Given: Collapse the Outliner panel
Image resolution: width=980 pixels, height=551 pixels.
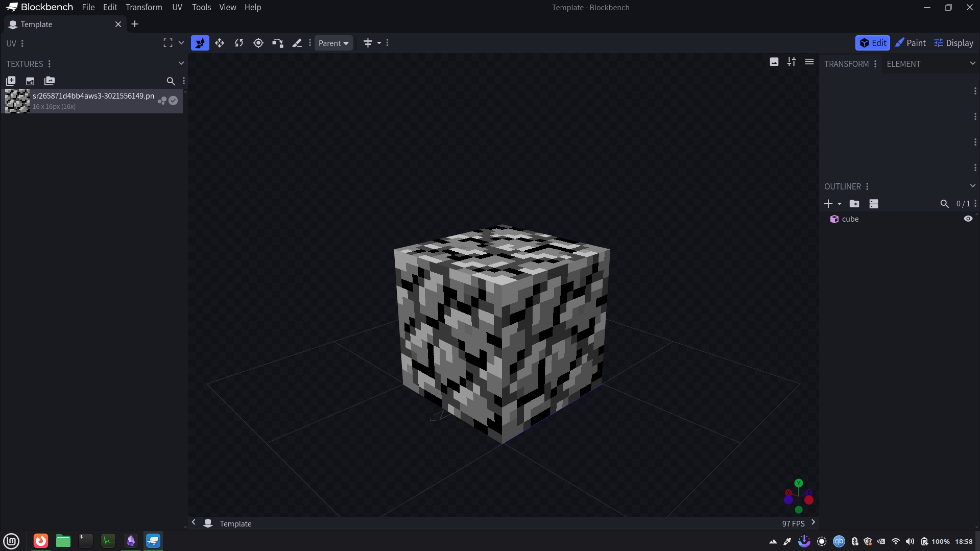Looking at the screenshot, I should 972,186.
